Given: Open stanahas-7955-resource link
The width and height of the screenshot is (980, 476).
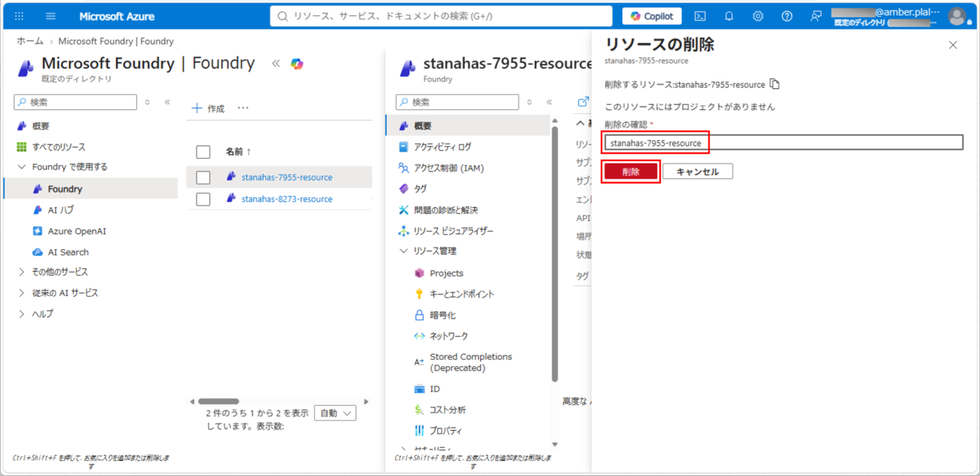Looking at the screenshot, I should pyautogui.click(x=286, y=178).
